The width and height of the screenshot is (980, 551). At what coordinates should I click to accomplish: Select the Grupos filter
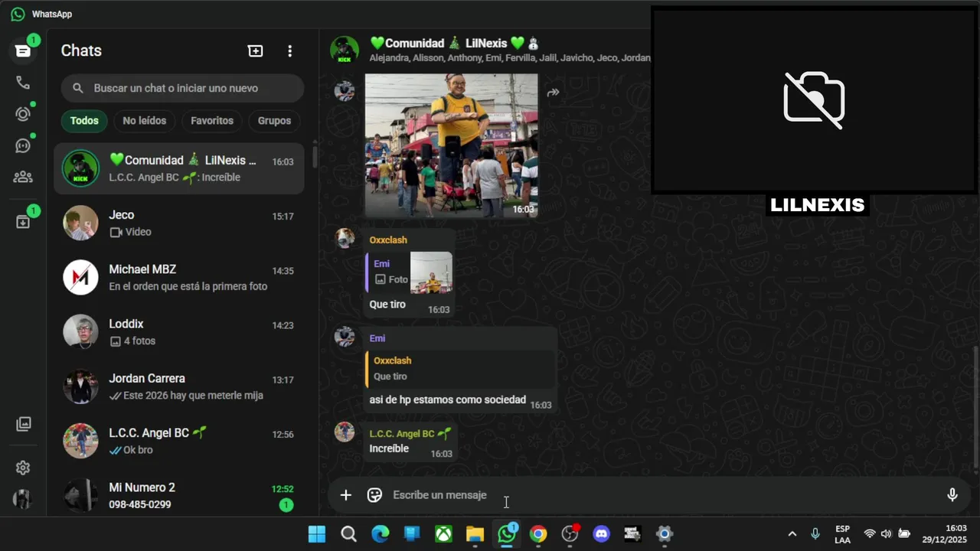[x=274, y=120]
